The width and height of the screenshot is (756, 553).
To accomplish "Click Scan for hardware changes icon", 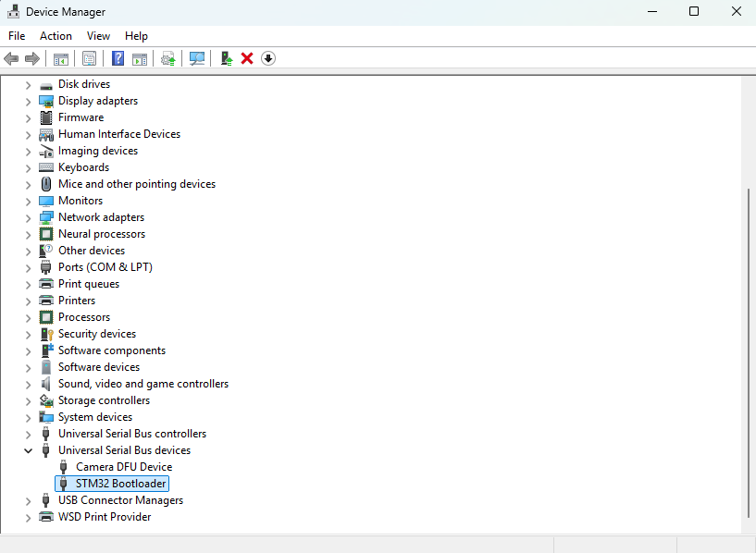I will click(197, 59).
